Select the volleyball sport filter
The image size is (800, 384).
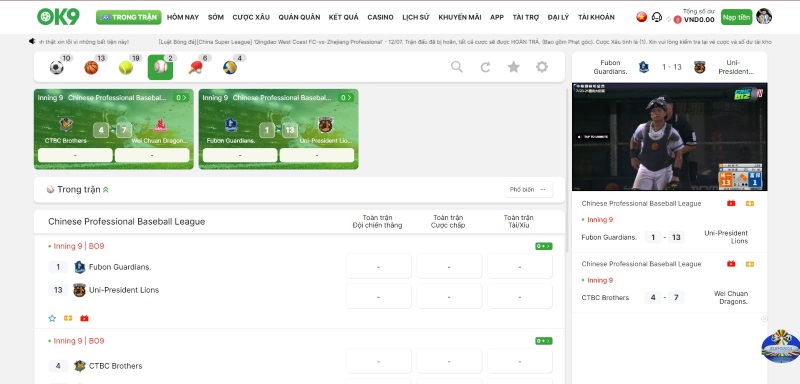(230, 67)
